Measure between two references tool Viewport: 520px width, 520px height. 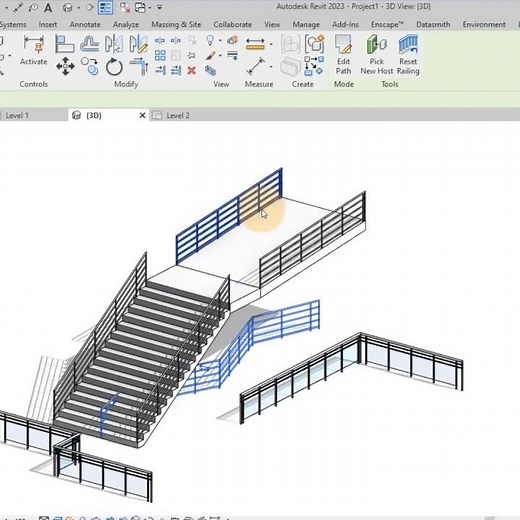pyautogui.click(x=255, y=44)
